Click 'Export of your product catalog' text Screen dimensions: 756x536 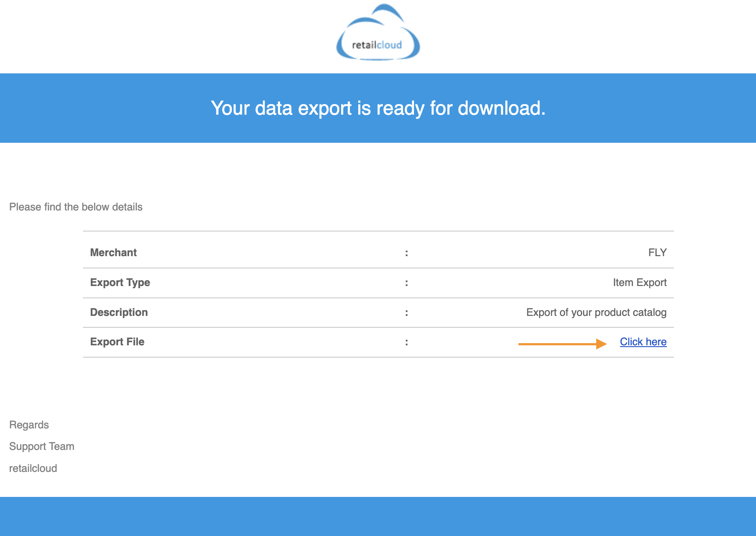596,312
